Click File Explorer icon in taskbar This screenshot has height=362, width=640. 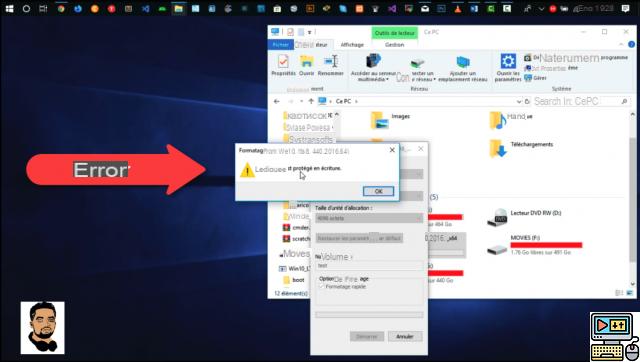tap(178, 9)
